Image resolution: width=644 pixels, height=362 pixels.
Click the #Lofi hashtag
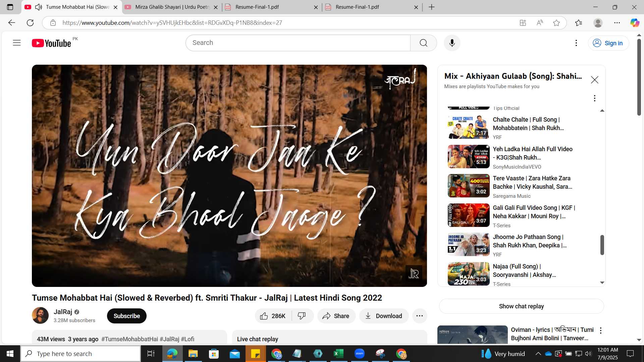coord(187,339)
